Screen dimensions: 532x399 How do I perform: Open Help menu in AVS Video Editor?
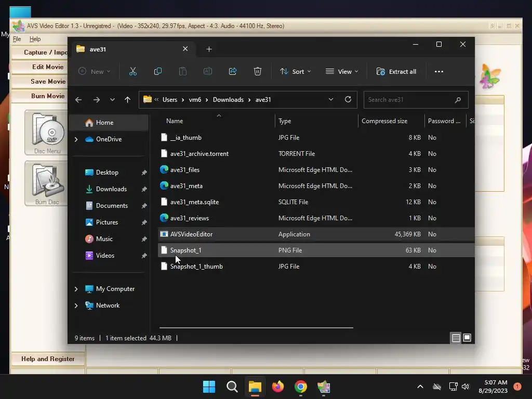[35, 39]
